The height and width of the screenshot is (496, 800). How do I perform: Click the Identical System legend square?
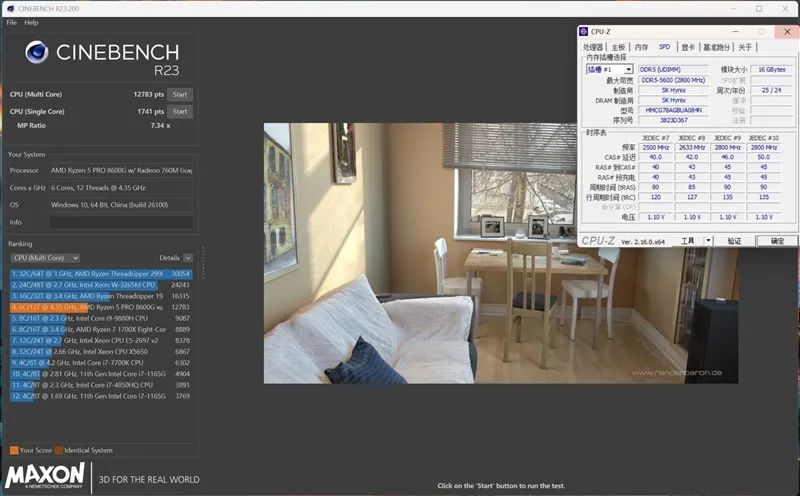[x=58, y=450]
